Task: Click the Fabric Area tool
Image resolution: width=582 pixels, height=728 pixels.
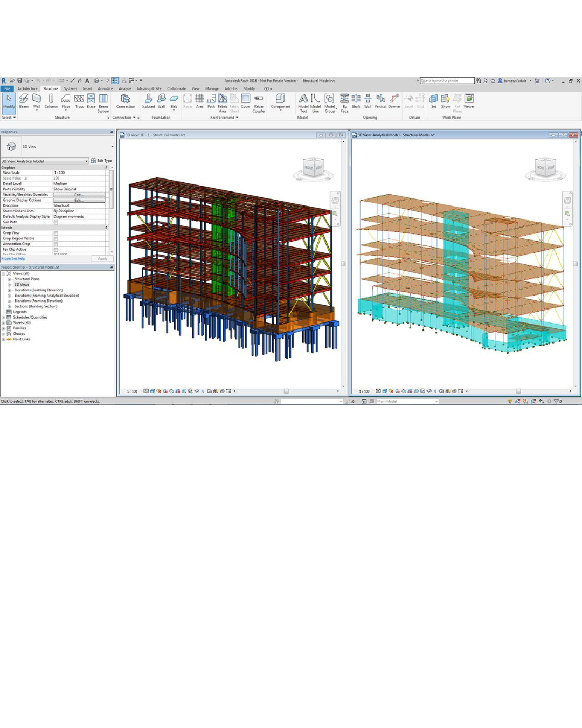Action: click(x=223, y=103)
